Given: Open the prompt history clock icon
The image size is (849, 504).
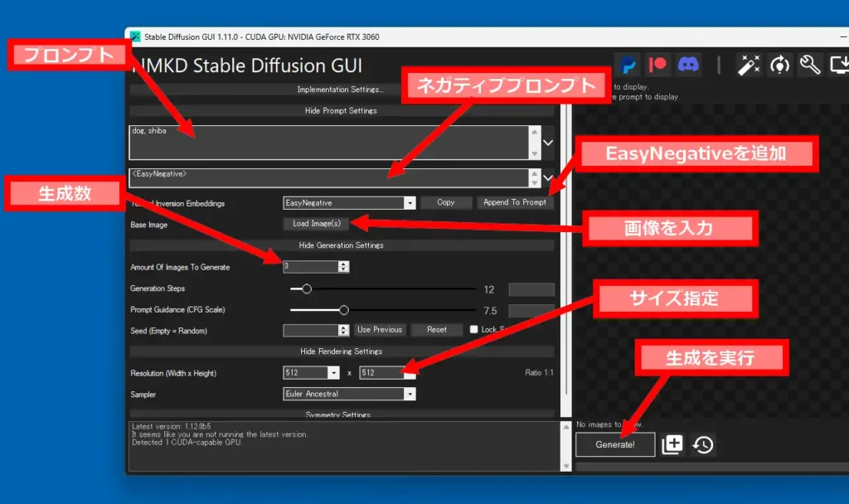Looking at the screenshot, I should 703,444.
